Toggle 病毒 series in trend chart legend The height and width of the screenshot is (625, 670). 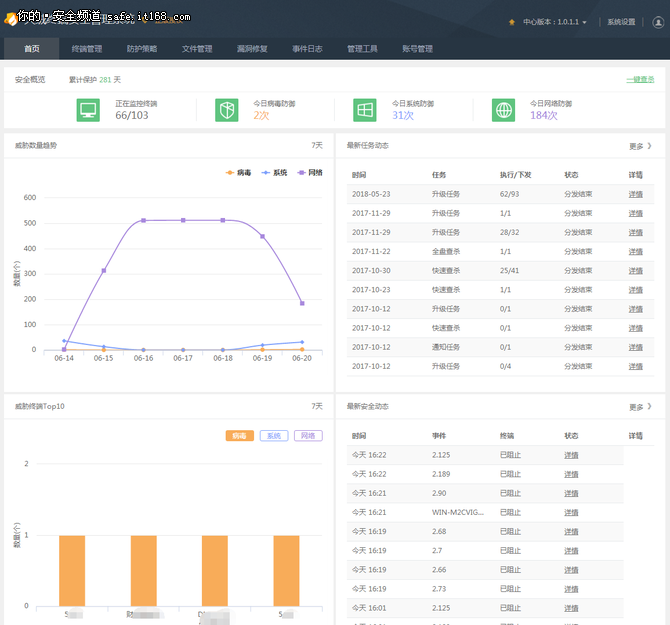(x=238, y=173)
